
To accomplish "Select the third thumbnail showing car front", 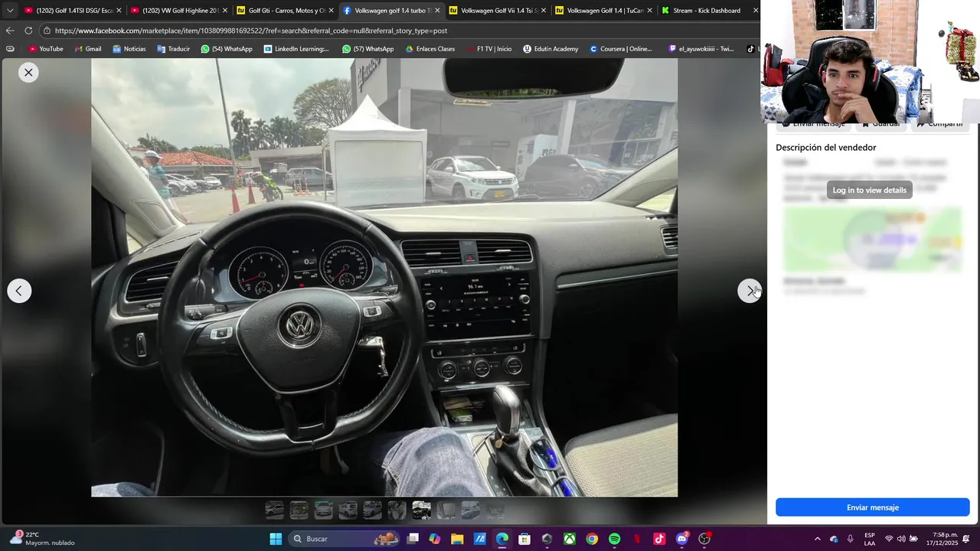I will pos(323,510).
